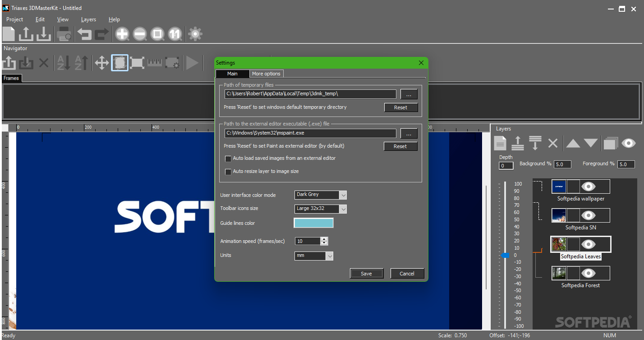This screenshot has height=340, width=644.
Task: Export layer with down-arrow stack icon
Action: 535,144
